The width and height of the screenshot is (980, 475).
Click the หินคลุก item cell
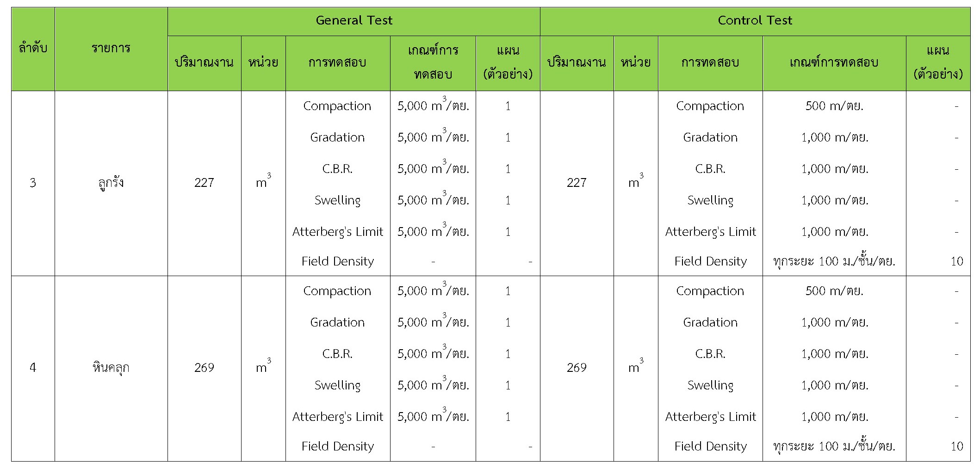[111, 368]
